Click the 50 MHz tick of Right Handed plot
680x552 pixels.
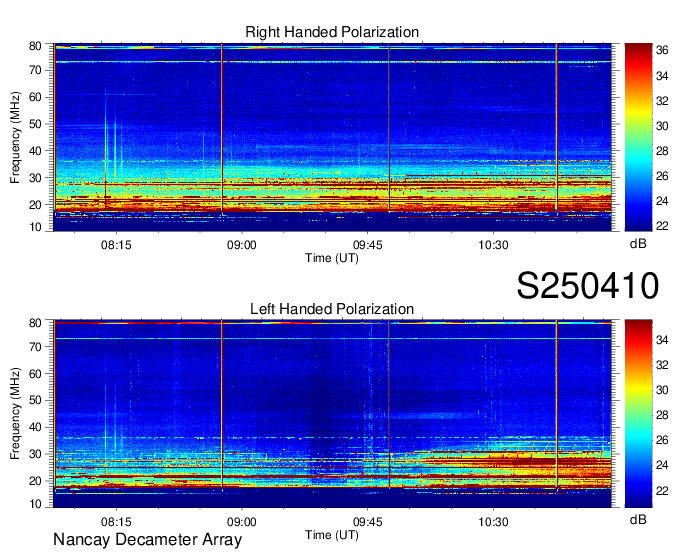[x=35, y=124]
